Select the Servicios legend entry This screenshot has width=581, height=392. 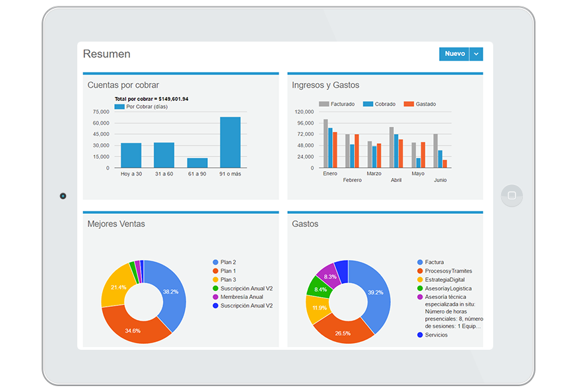[x=436, y=335]
